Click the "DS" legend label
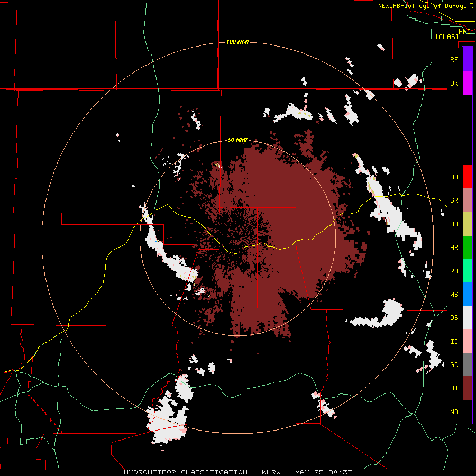Viewport: 476px width, 476px height. [454, 318]
